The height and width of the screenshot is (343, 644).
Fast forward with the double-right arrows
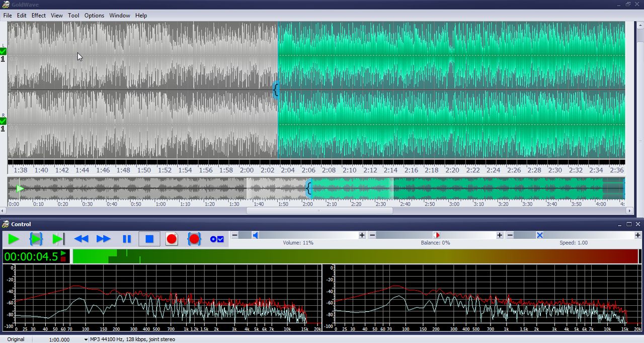point(104,239)
